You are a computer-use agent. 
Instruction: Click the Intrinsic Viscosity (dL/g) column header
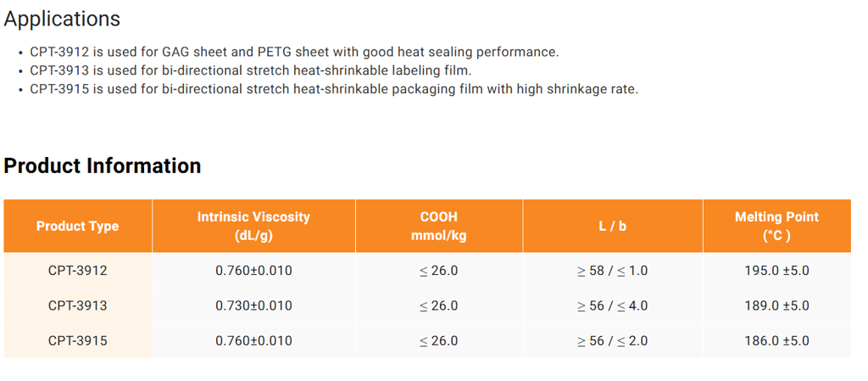click(x=253, y=226)
